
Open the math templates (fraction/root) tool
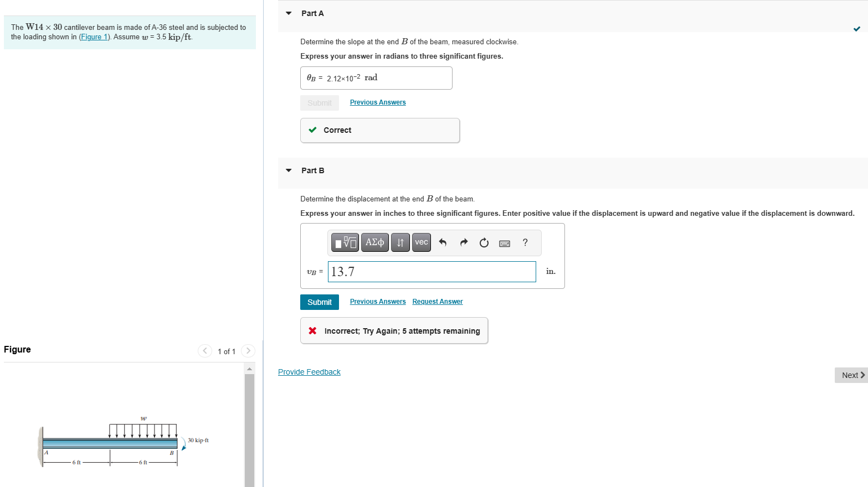[345, 242]
